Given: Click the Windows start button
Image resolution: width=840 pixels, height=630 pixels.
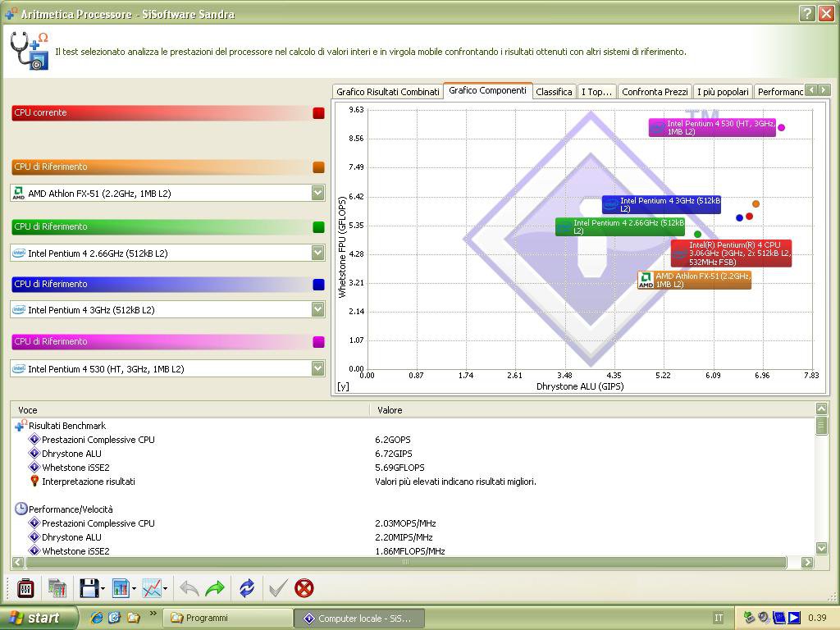Looking at the screenshot, I should coord(37,618).
